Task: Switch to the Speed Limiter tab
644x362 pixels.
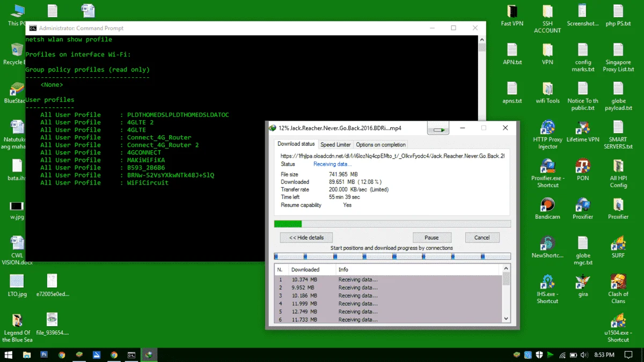Action: 335,144
